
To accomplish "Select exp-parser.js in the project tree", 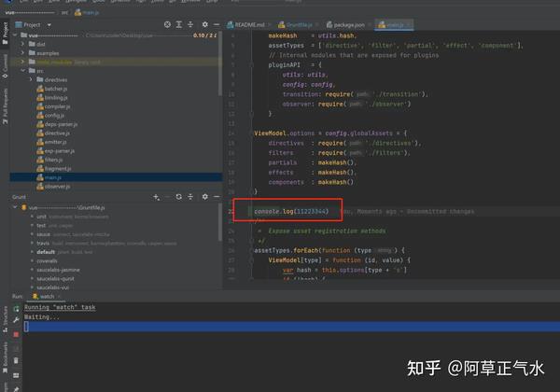I will click(x=55, y=151).
